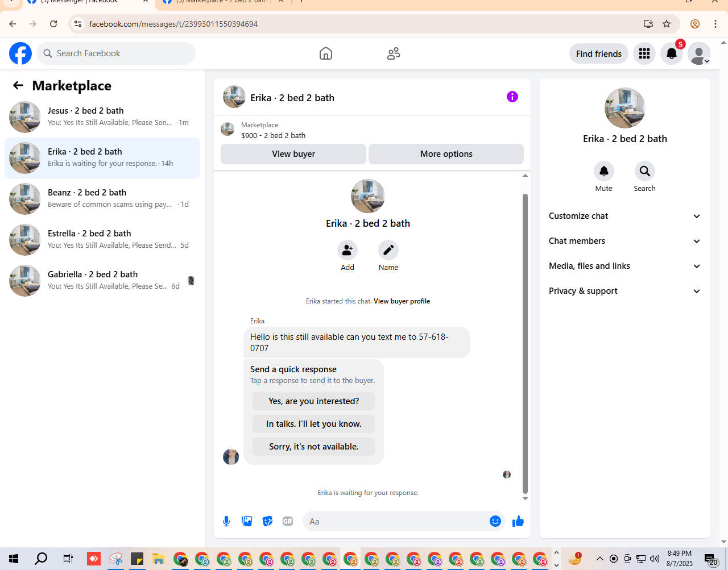Open the dropdown arrow on account avatar

click(x=707, y=61)
